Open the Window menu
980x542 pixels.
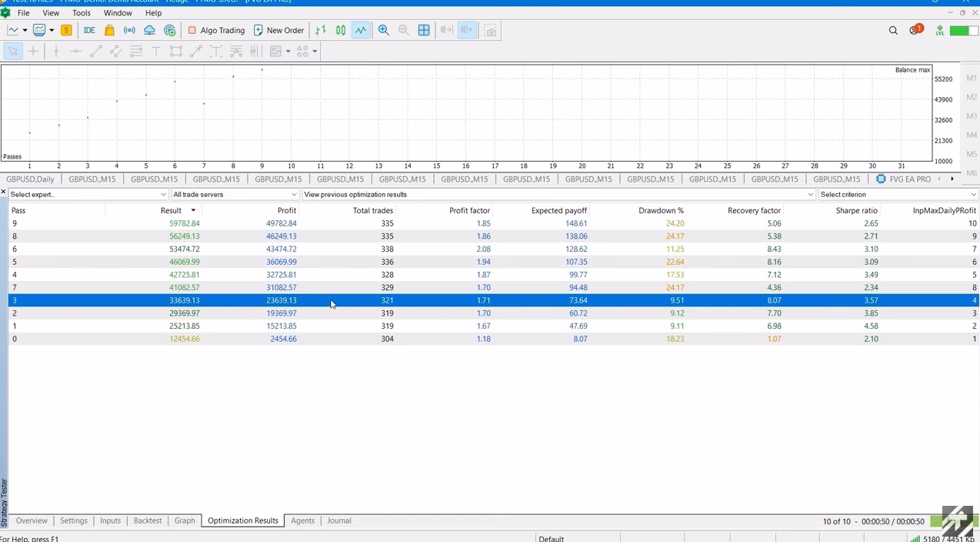coord(118,13)
